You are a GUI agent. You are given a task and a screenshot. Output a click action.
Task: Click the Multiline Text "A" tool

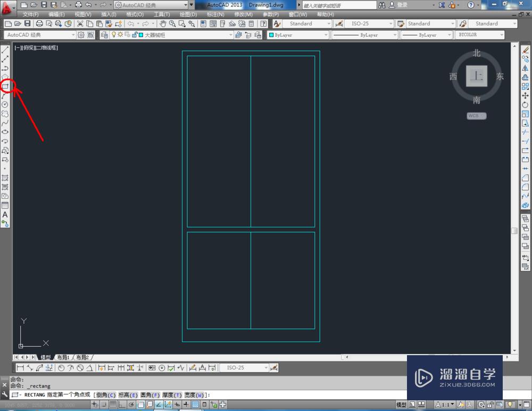point(5,215)
